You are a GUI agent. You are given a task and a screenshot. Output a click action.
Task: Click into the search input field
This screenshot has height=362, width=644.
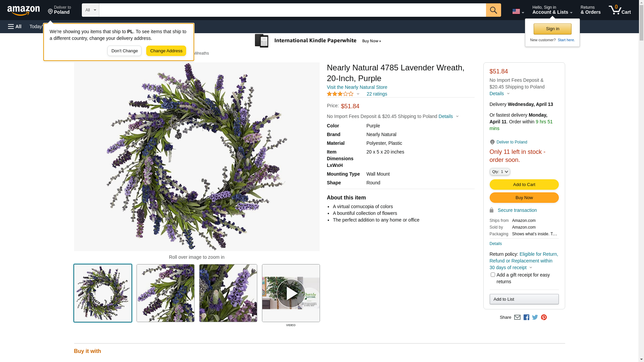click(x=292, y=10)
